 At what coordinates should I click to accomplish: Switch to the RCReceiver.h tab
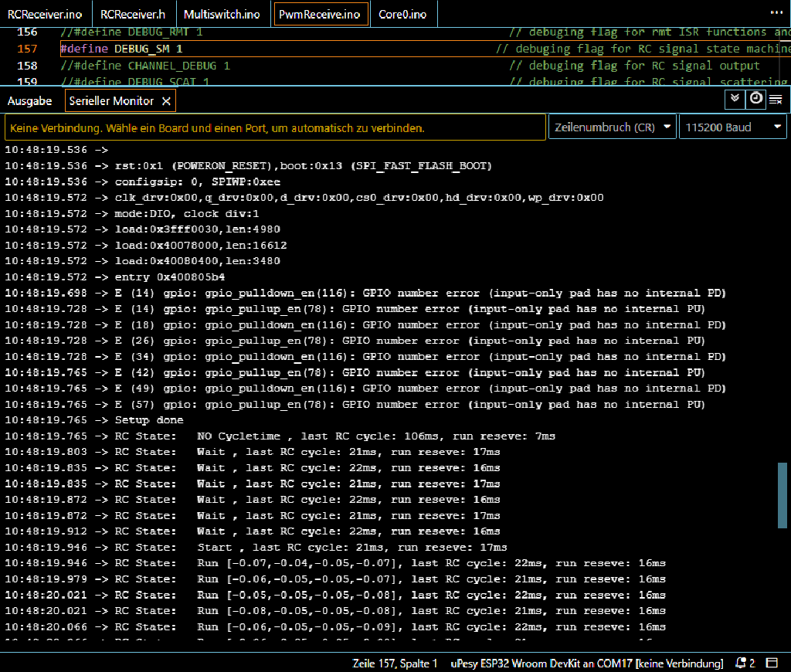[133, 14]
